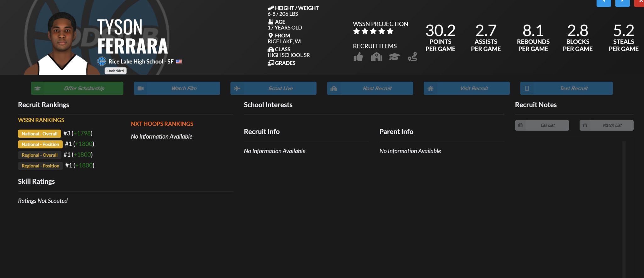Viewport: 644px width, 278px height.
Task: Go to next recruit with right arrow
Action: (x=622, y=3)
